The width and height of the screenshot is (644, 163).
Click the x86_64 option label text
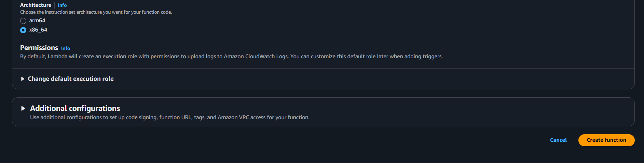pos(38,30)
